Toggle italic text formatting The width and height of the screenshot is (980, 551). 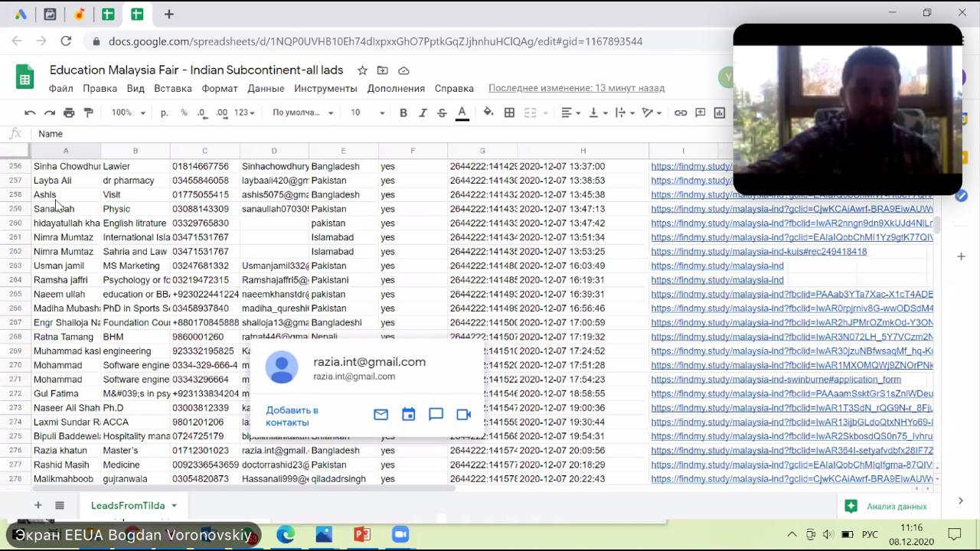click(423, 112)
